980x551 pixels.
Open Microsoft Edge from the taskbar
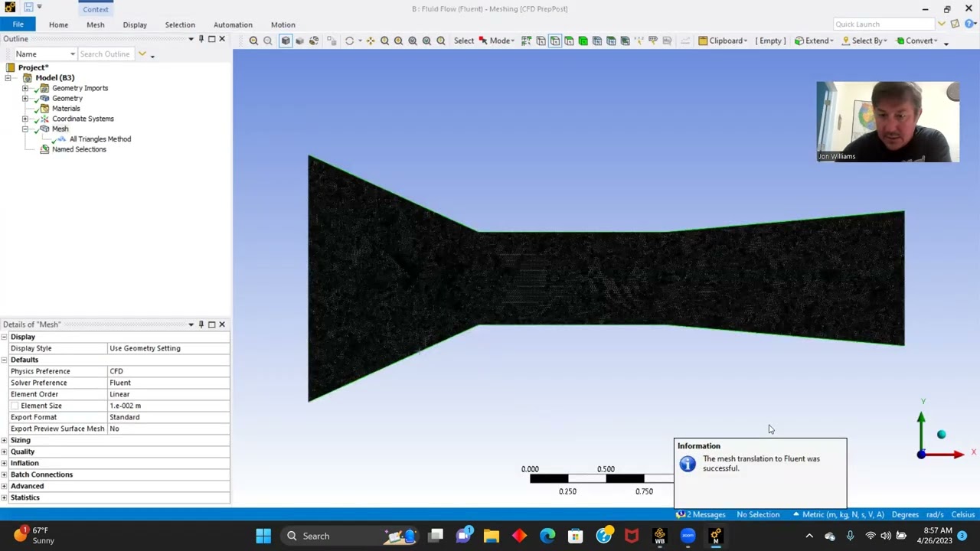tap(547, 536)
